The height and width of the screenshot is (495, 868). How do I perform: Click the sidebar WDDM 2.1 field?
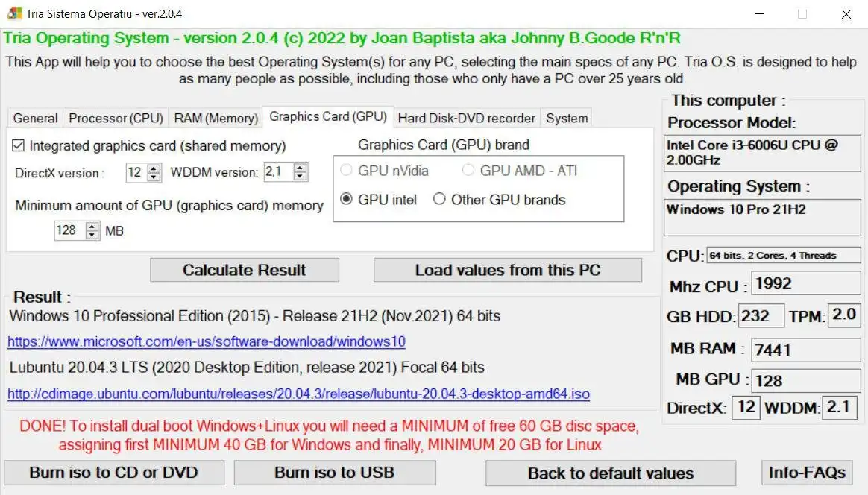[x=840, y=407]
